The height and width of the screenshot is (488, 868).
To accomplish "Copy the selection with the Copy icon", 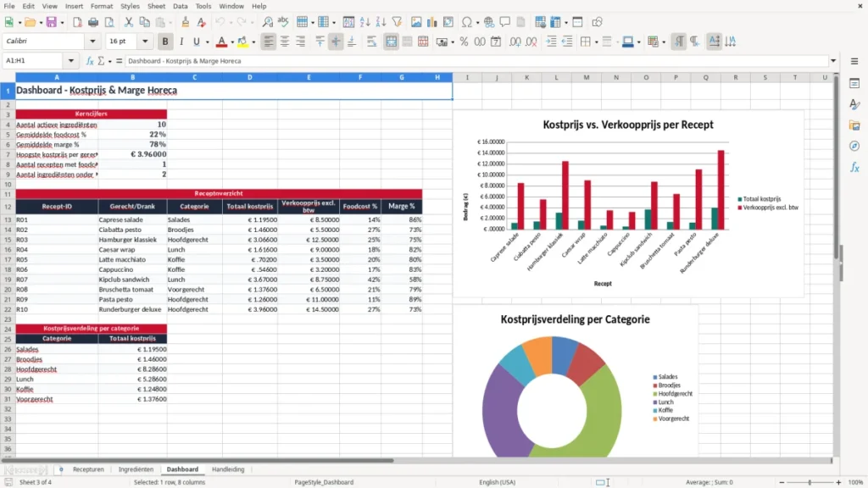I will [x=144, y=22].
